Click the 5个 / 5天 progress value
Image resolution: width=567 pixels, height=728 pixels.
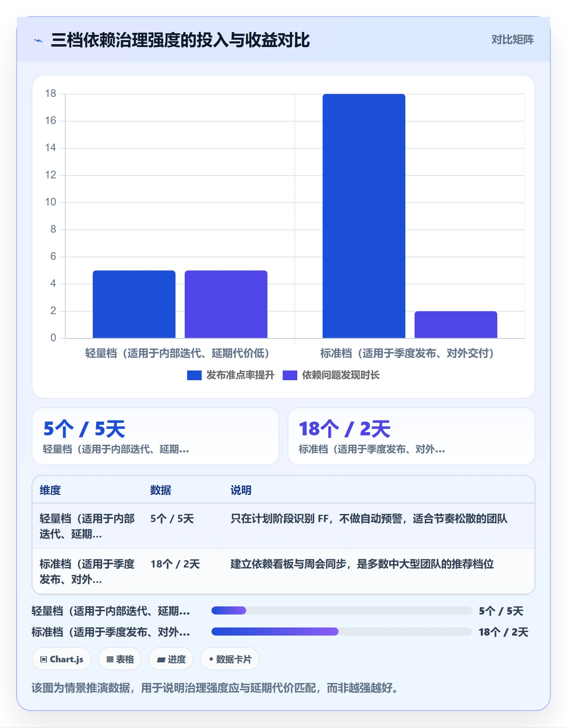tap(501, 611)
